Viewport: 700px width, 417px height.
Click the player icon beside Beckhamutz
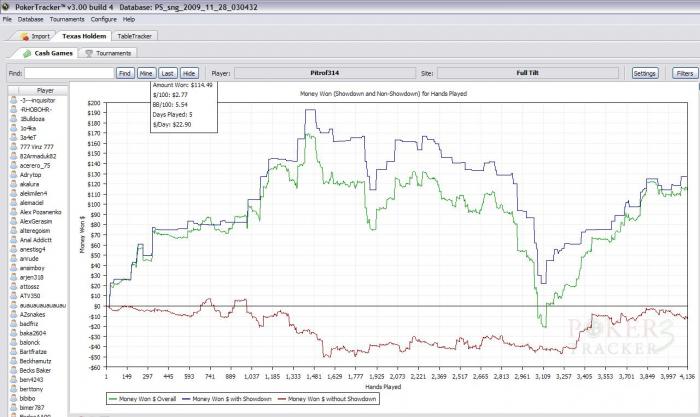pyautogui.click(x=14, y=361)
